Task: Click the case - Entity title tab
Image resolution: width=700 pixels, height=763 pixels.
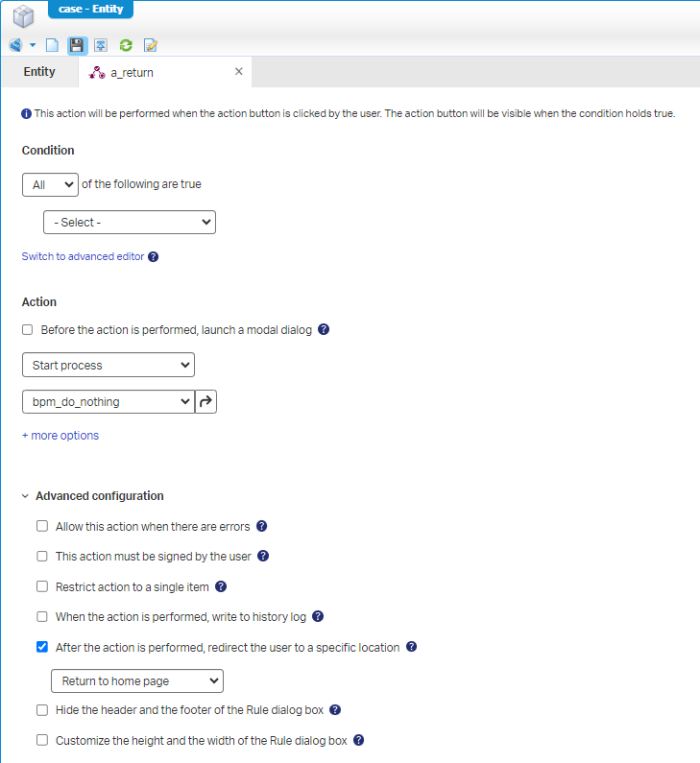Action: point(90,9)
